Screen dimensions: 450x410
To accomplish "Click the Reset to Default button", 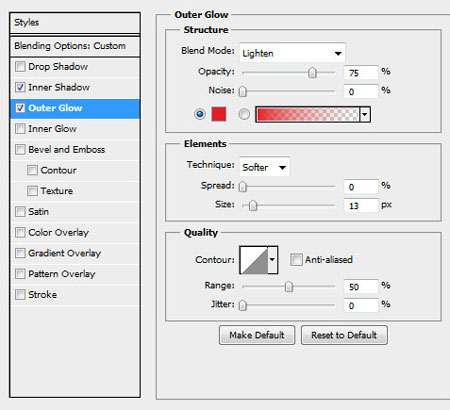I will click(344, 335).
